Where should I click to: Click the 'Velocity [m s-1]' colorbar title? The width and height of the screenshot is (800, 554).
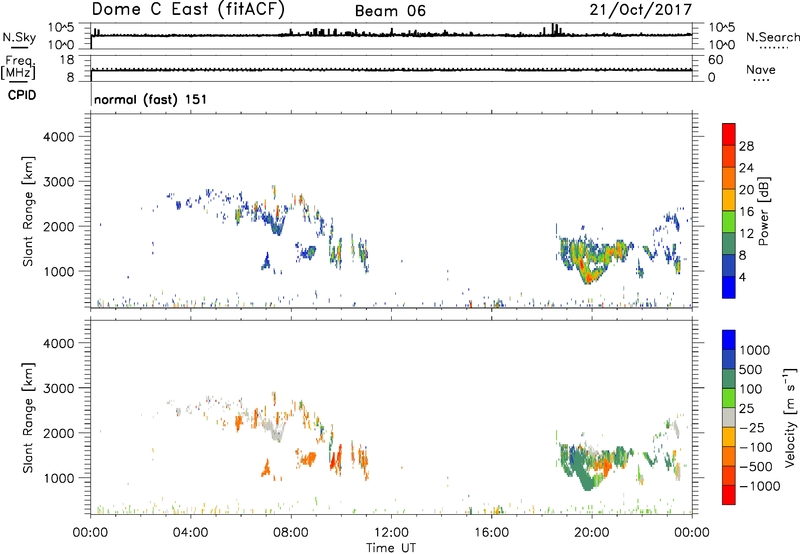790,417
